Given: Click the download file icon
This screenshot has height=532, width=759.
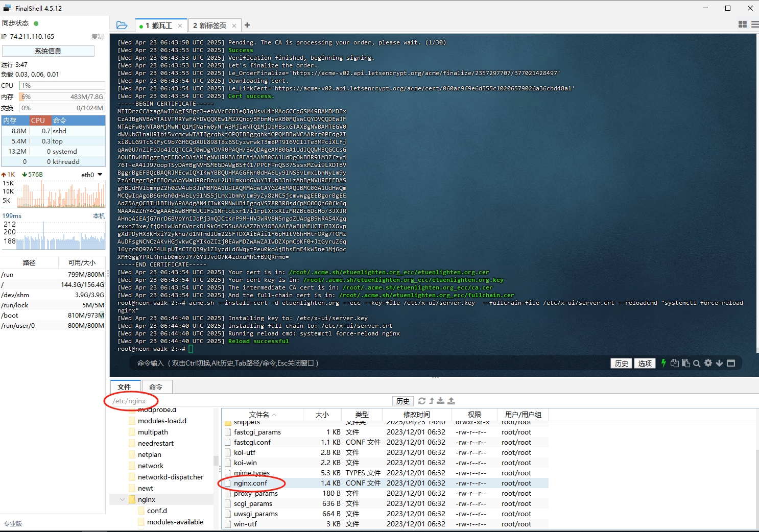Looking at the screenshot, I should click(x=441, y=401).
